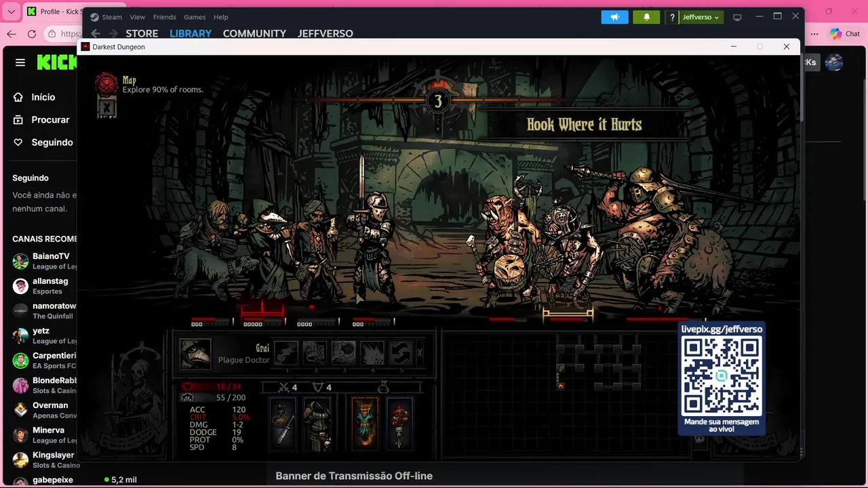Click the heart health icon
The image size is (868, 488).
tap(188, 386)
